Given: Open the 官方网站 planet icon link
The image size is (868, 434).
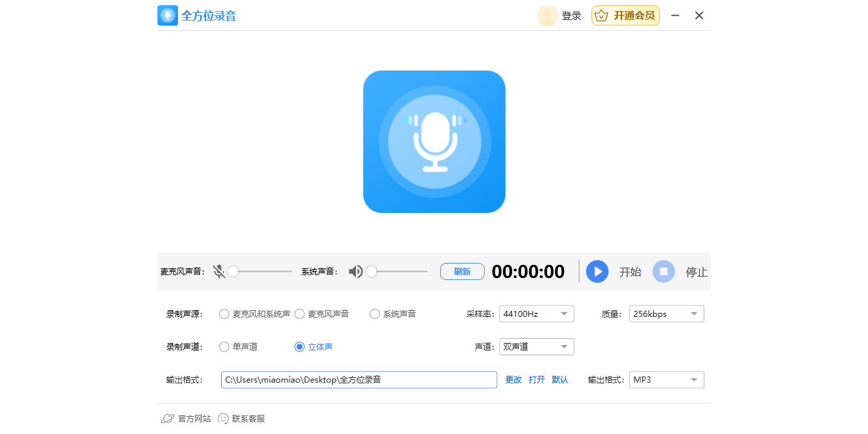Looking at the screenshot, I should 168,418.
